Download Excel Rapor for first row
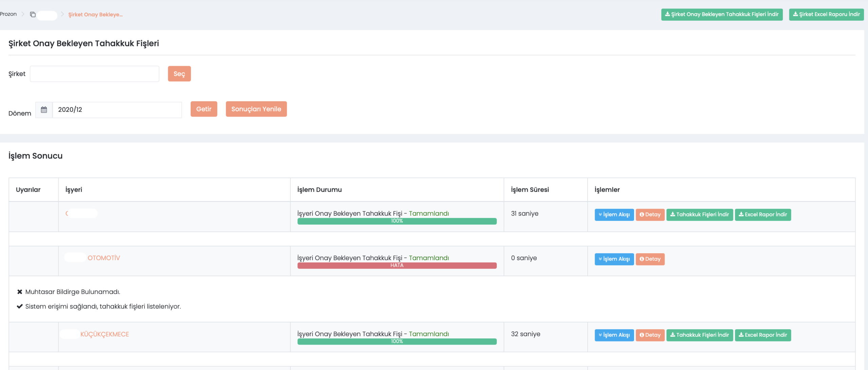 (763, 214)
